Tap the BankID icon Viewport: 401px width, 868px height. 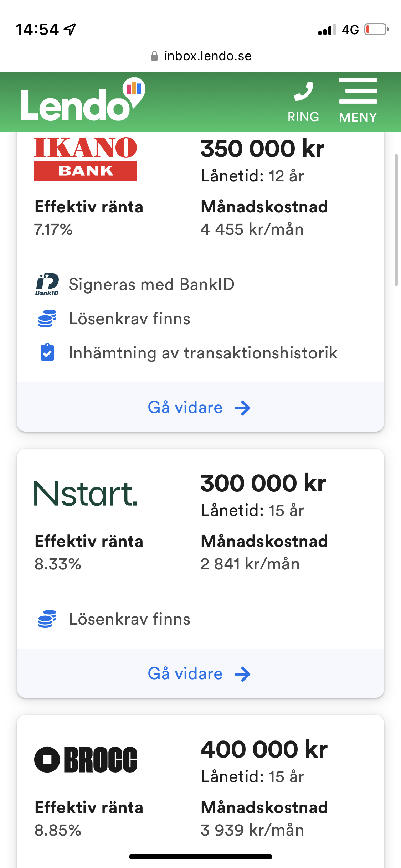[47, 284]
